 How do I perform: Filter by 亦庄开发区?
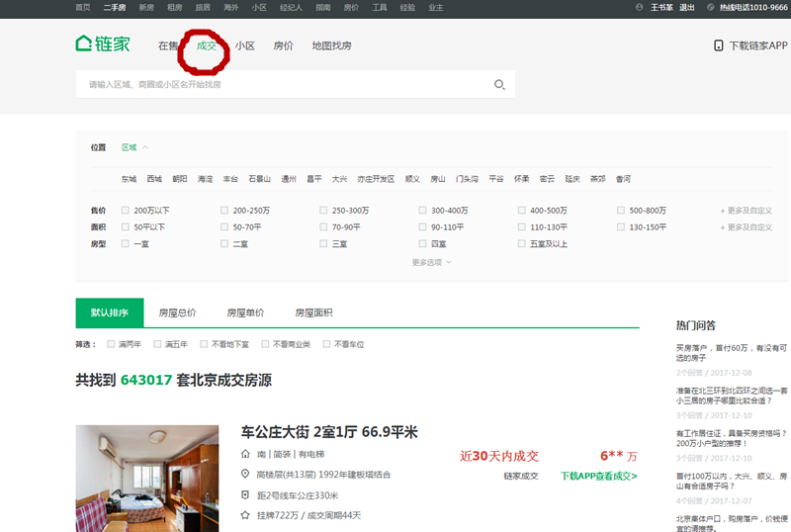[x=376, y=179]
